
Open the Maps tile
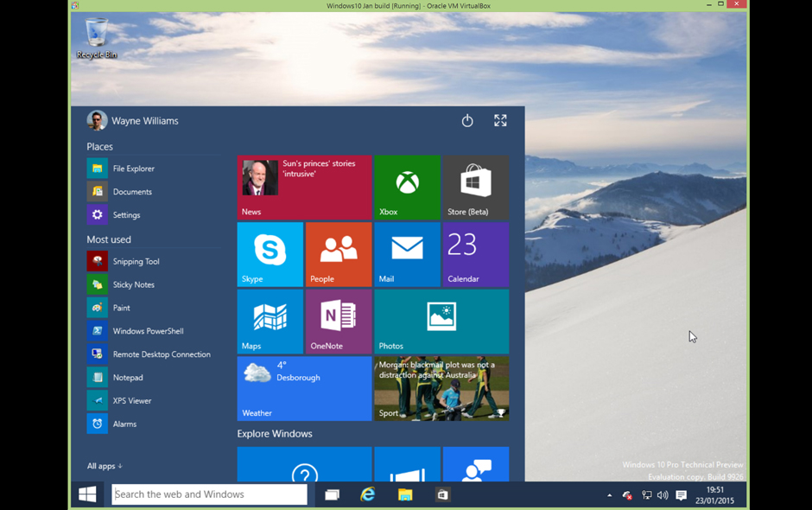(x=270, y=322)
